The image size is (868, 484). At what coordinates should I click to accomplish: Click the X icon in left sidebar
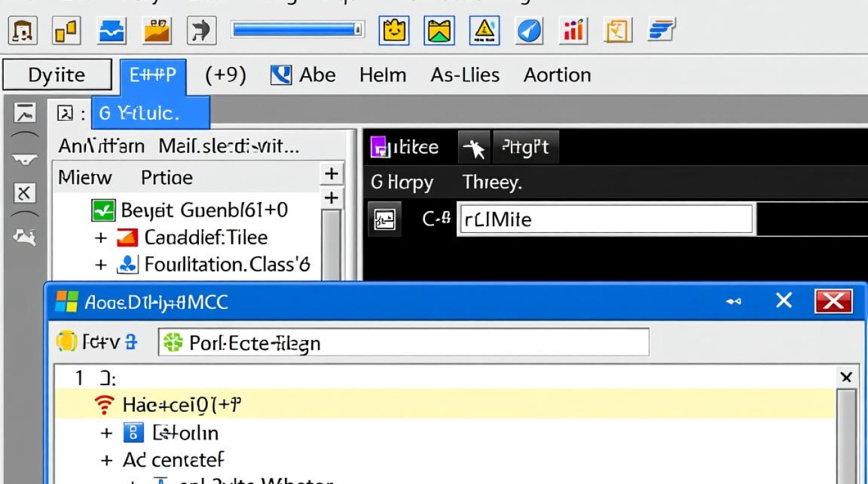click(25, 192)
